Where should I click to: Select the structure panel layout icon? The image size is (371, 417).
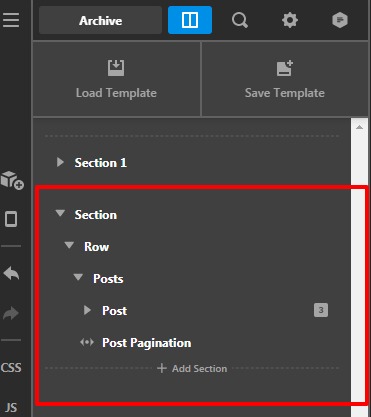coord(190,20)
